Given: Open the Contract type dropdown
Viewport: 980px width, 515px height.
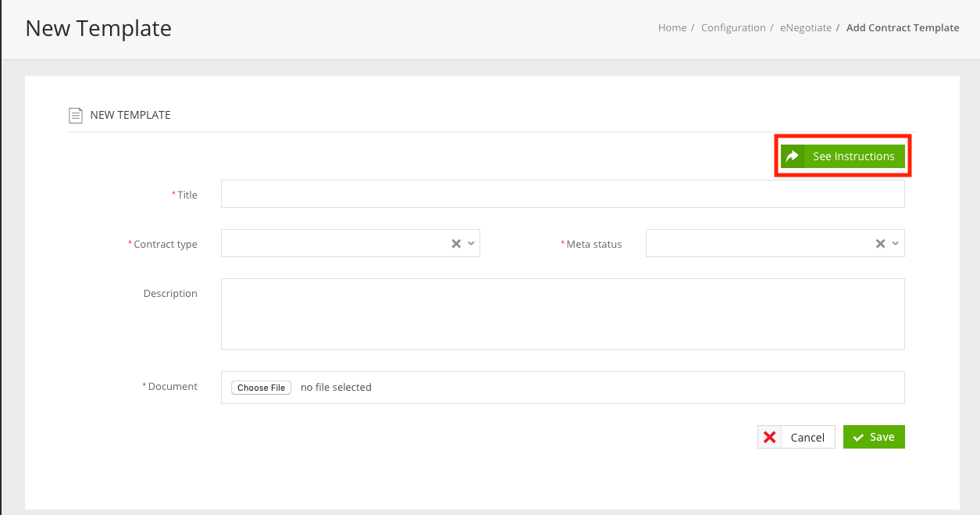Looking at the screenshot, I should (350, 243).
